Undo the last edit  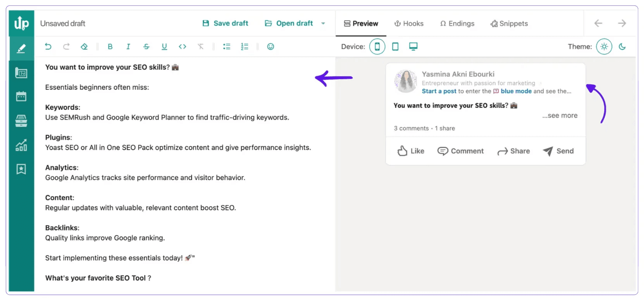(x=48, y=47)
